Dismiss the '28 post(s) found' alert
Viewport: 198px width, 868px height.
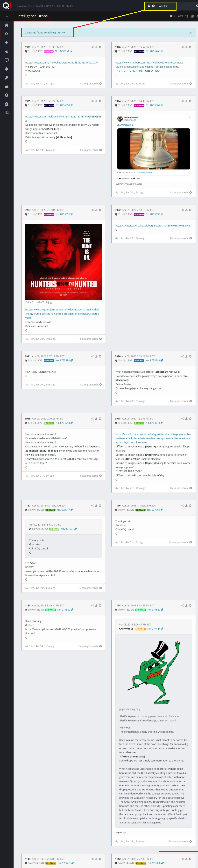coord(190,33)
